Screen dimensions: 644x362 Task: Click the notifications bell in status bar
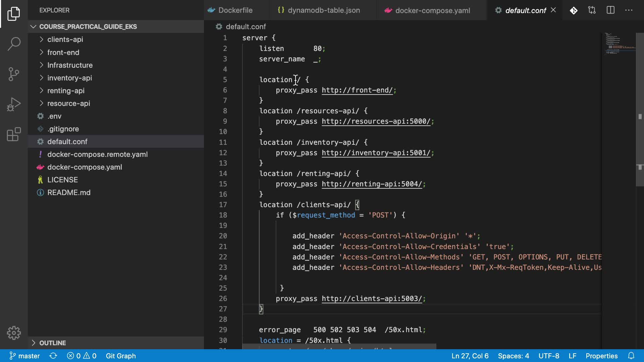click(631, 356)
